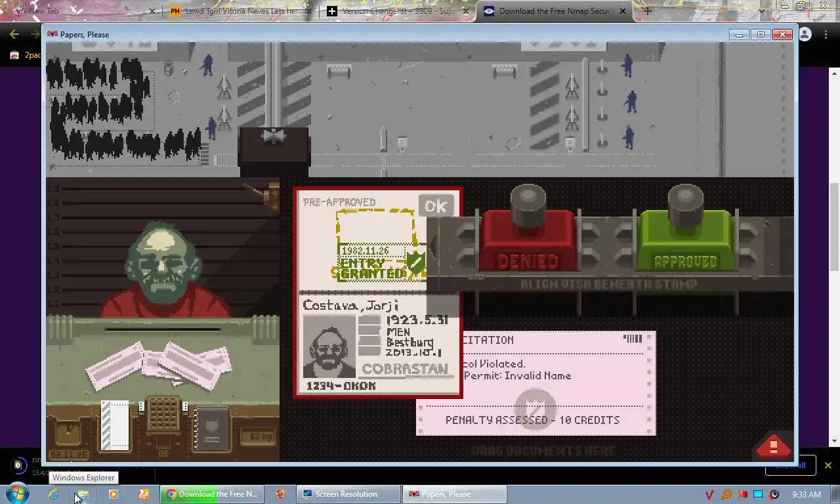Click the Chrome page vertical scrollbar
This screenshot has width=840, height=504.
point(835,226)
